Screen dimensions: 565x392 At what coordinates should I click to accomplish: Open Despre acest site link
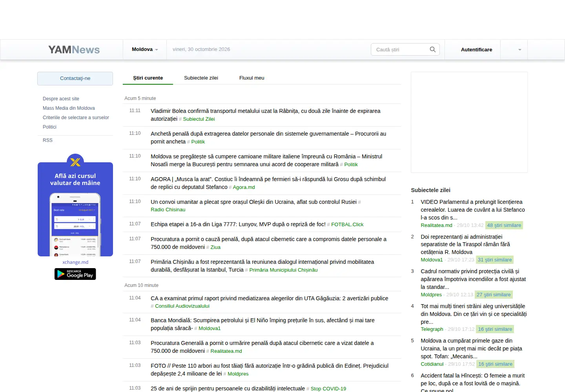pos(61,99)
